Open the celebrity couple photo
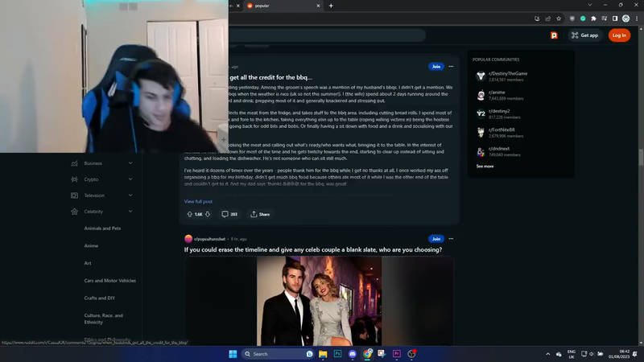The width and height of the screenshot is (644, 362). click(x=319, y=301)
